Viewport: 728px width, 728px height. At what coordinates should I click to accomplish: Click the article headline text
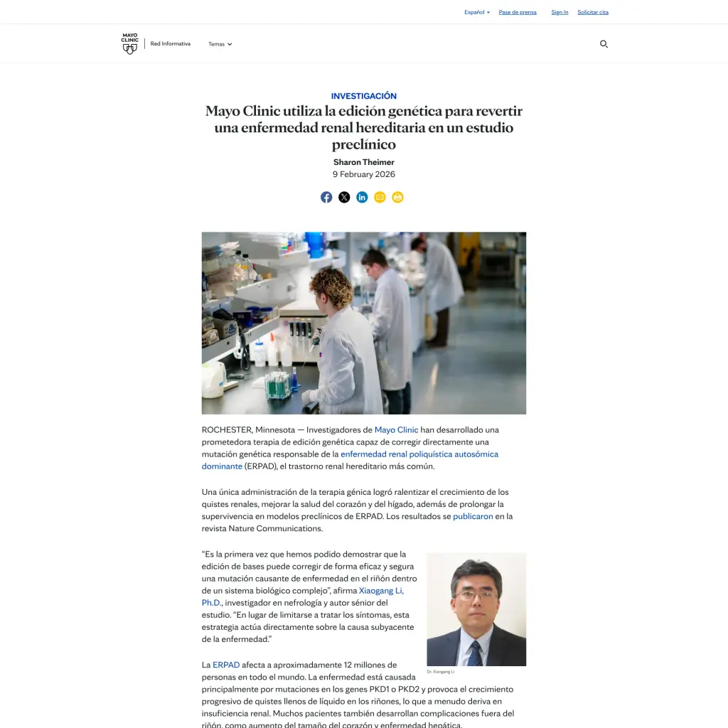(x=363, y=127)
